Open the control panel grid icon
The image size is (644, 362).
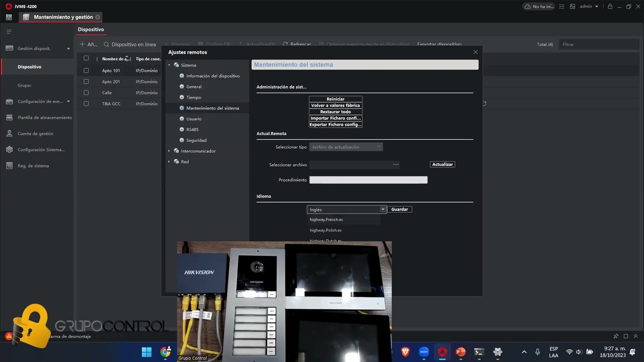(9, 17)
